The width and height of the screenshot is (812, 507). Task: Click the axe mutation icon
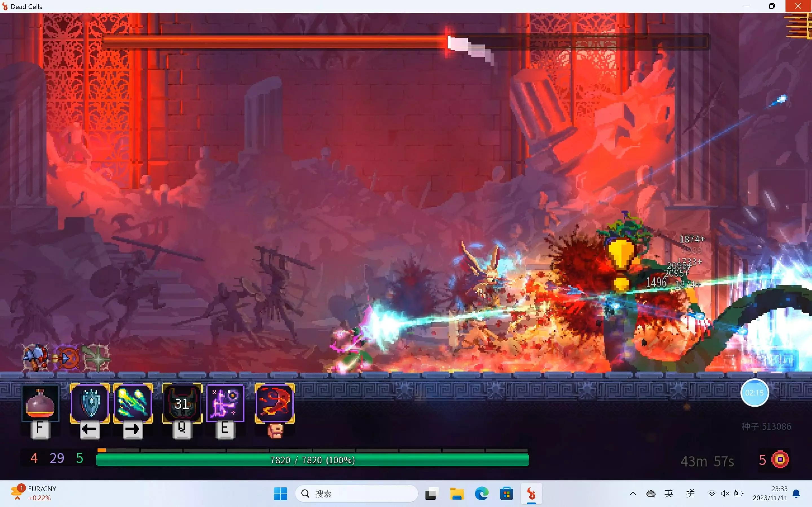(35, 357)
